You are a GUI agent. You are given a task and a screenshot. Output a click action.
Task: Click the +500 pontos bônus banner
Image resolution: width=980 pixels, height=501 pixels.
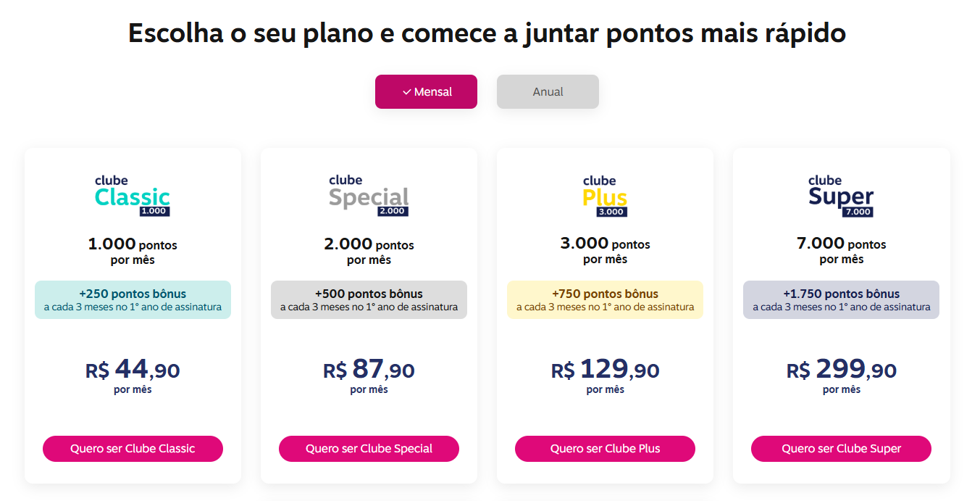pos(369,299)
